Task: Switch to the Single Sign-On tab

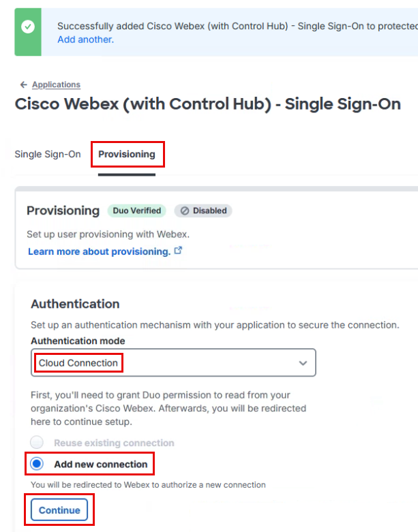Action: pyautogui.click(x=48, y=155)
